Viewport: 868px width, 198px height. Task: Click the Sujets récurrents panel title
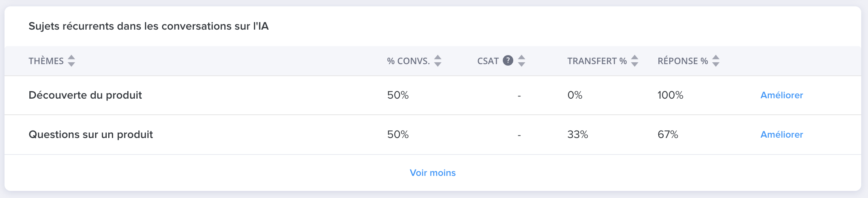148,26
